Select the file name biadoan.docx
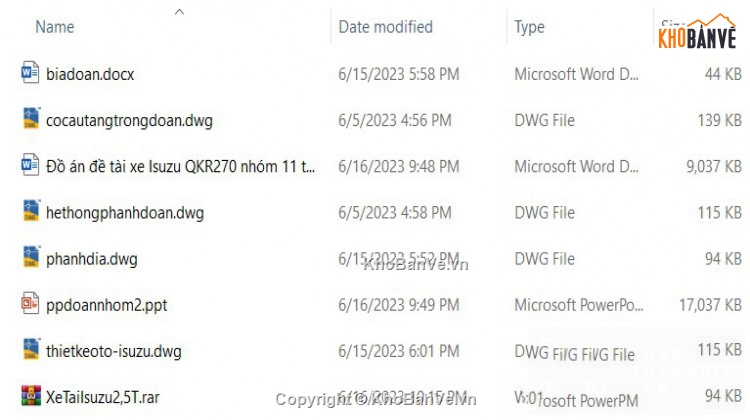Image resolution: width=750 pixels, height=420 pixels. pyautogui.click(x=90, y=74)
